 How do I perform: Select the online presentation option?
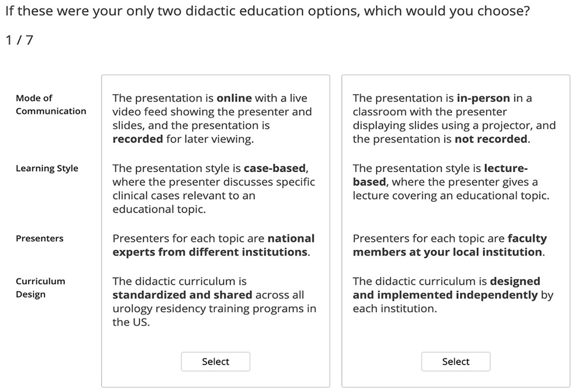[215, 361]
